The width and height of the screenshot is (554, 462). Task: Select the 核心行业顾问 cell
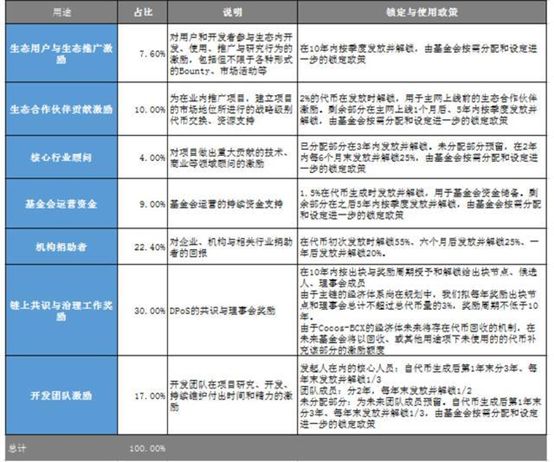click(61, 157)
